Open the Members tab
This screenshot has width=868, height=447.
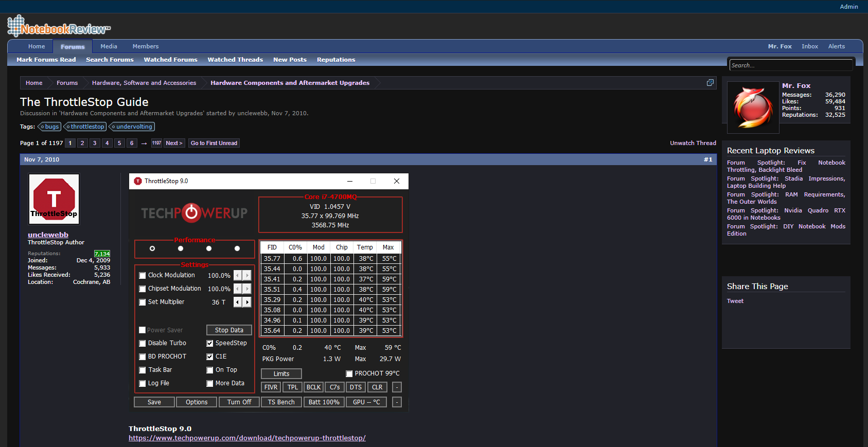click(146, 46)
